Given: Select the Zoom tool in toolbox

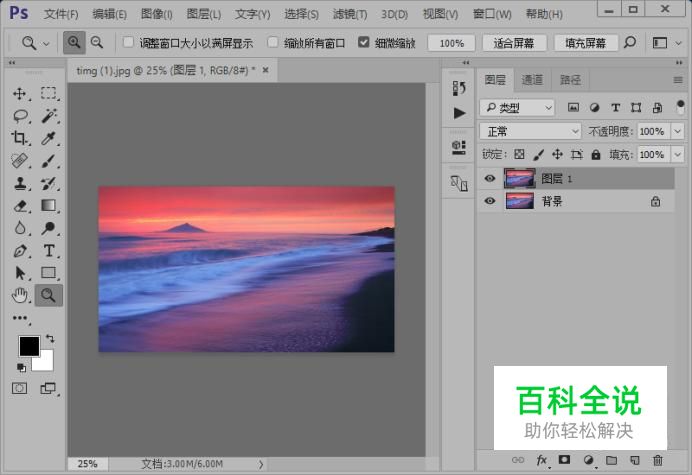Looking at the screenshot, I should (x=49, y=295).
